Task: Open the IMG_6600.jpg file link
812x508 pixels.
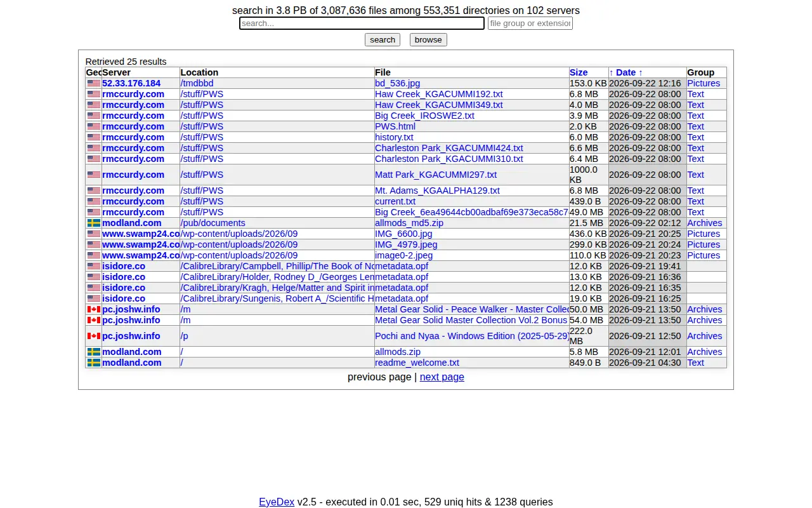Action: [403, 234]
